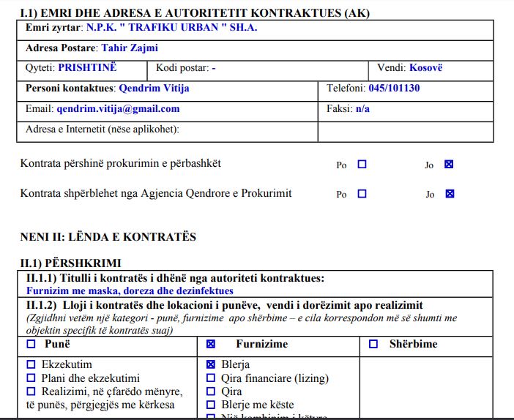The image size is (514, 420).
Task: Select phone number 045/101130
Action: click(x=394, y=88)
